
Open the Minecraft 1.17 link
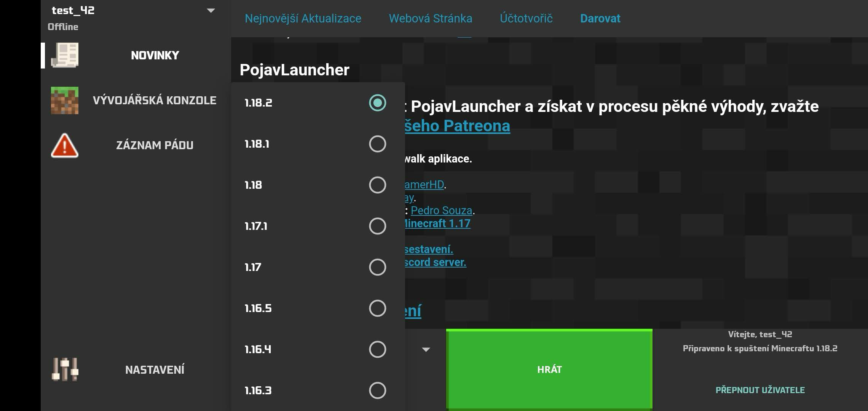438,223
